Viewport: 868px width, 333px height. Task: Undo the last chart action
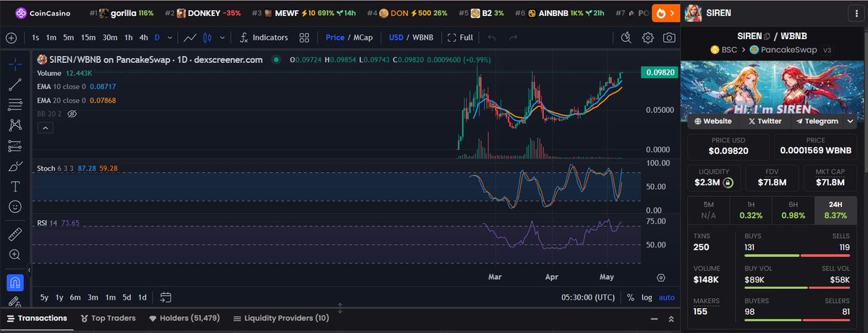(x=492, y=38)
